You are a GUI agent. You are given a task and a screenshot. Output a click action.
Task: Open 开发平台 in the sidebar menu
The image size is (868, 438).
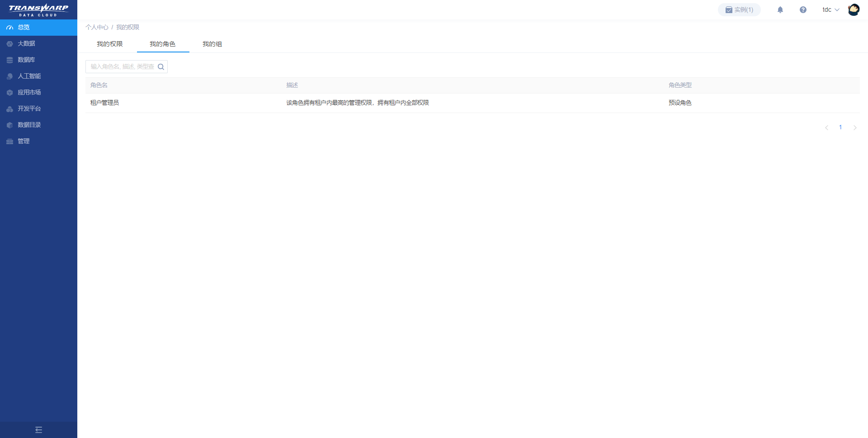pyautogui.click(x=38, y=109)
